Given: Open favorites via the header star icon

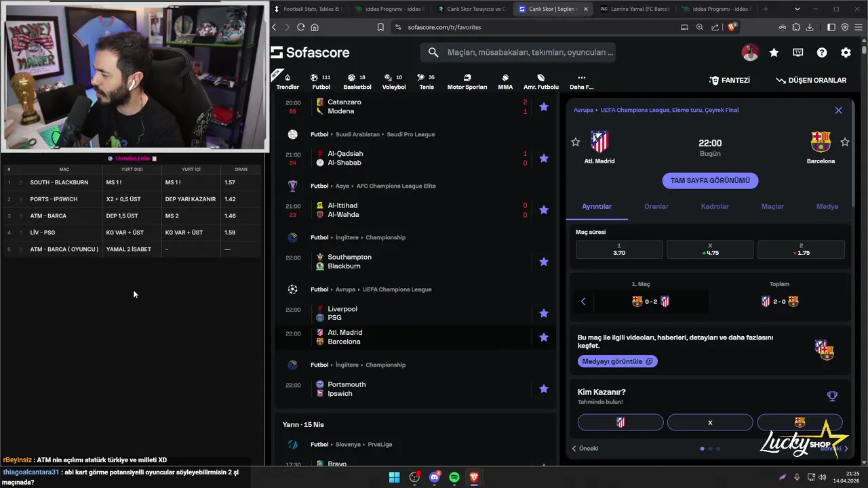Looking at the screenshot, I should (x=774, y=52).
